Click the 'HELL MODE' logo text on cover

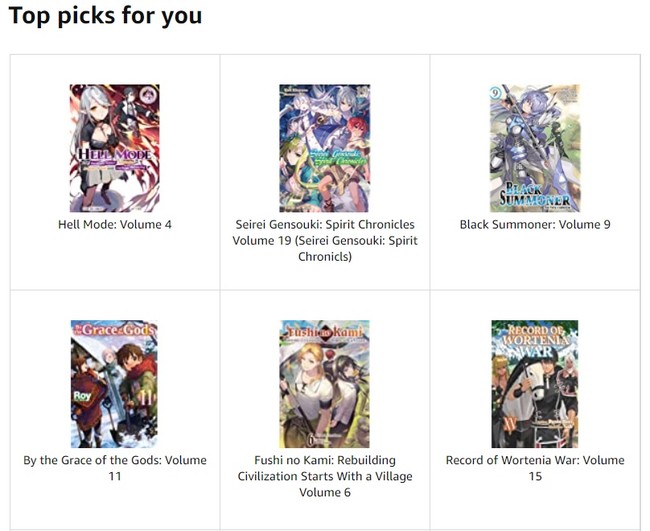click(115, 155)
